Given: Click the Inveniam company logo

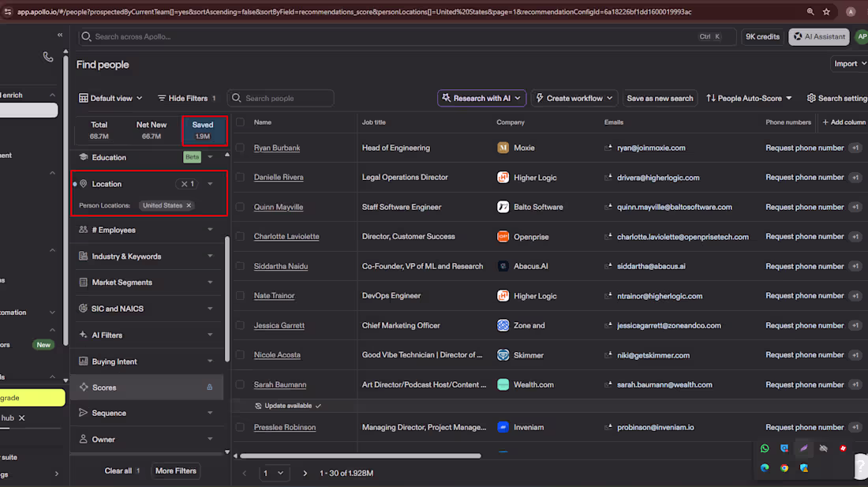Looking at the screenshot, I should click(503, 427).
